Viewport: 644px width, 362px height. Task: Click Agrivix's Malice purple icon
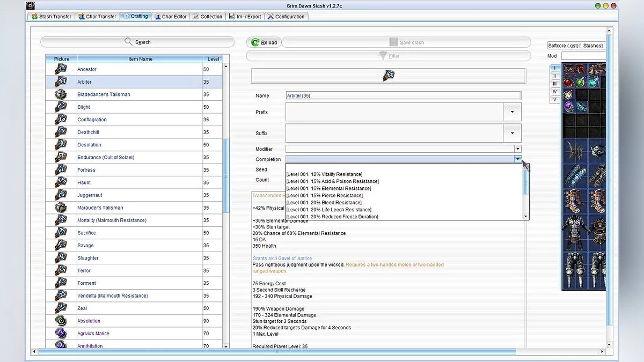tap(61, 333)
